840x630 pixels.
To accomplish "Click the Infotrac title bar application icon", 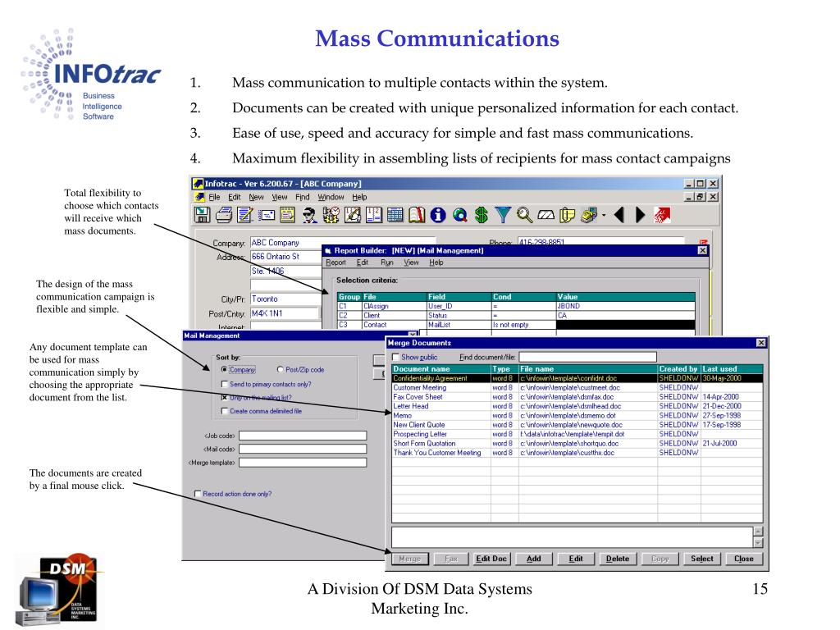I will (199, 184).
